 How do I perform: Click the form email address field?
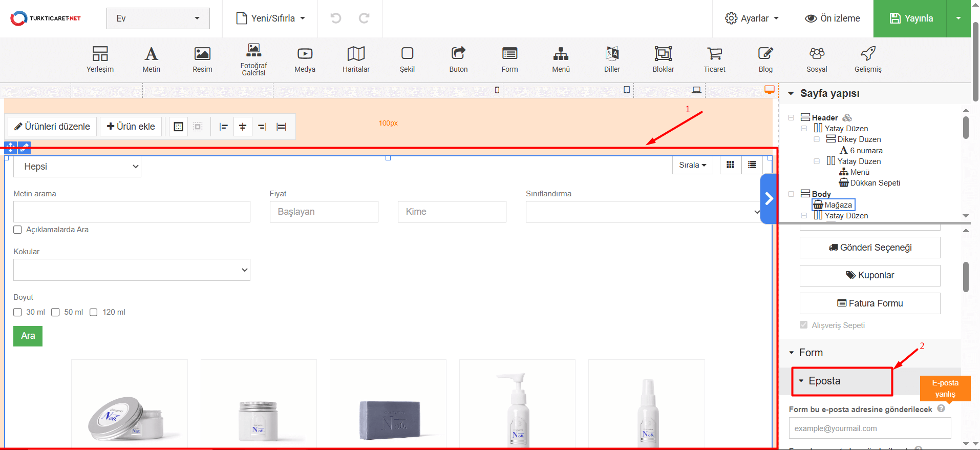[869, 428]
